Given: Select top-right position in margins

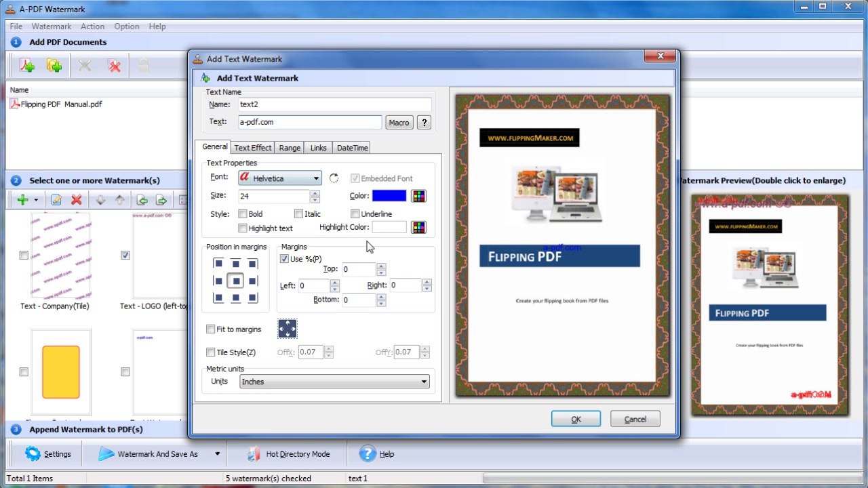Looking at the screenshot, I should point(252,264).
